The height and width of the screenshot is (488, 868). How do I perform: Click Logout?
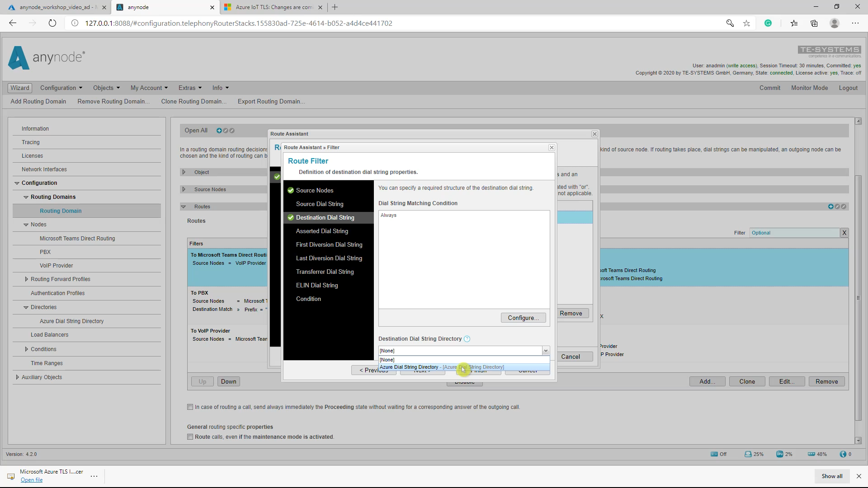click(848, 88)
